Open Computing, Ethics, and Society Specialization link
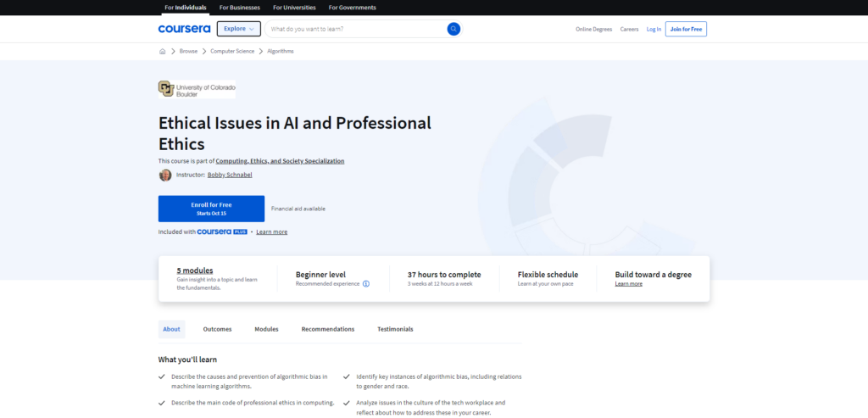The width and height of the screenshot is (868, 418). pyautogui.click(x=280, y=161)
